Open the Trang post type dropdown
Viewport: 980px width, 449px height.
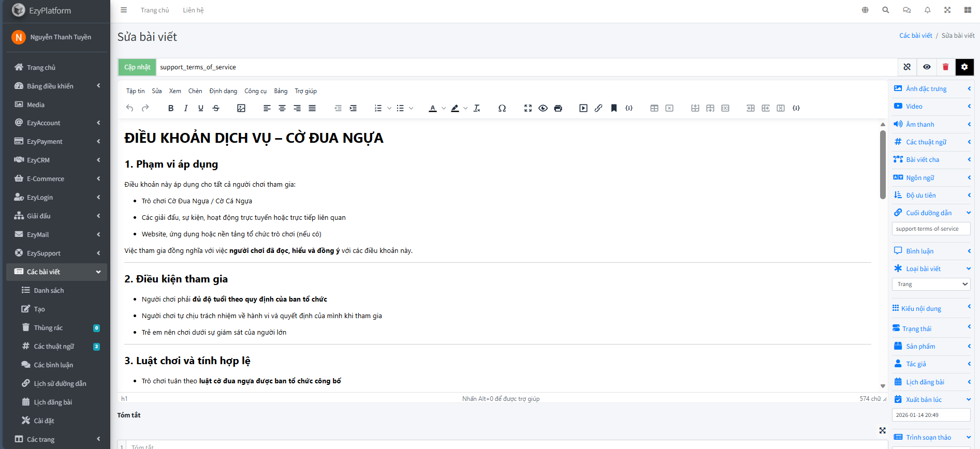(931, 284)
